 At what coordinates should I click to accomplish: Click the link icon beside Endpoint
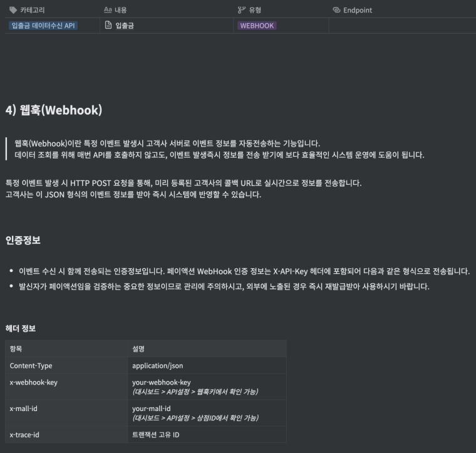pos(336,10)
